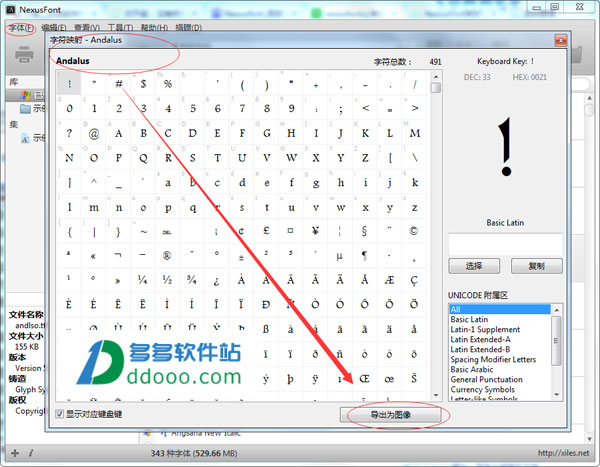The image size is (600, 467).
Task: Select the # glyph
Action: click(119, 83)
